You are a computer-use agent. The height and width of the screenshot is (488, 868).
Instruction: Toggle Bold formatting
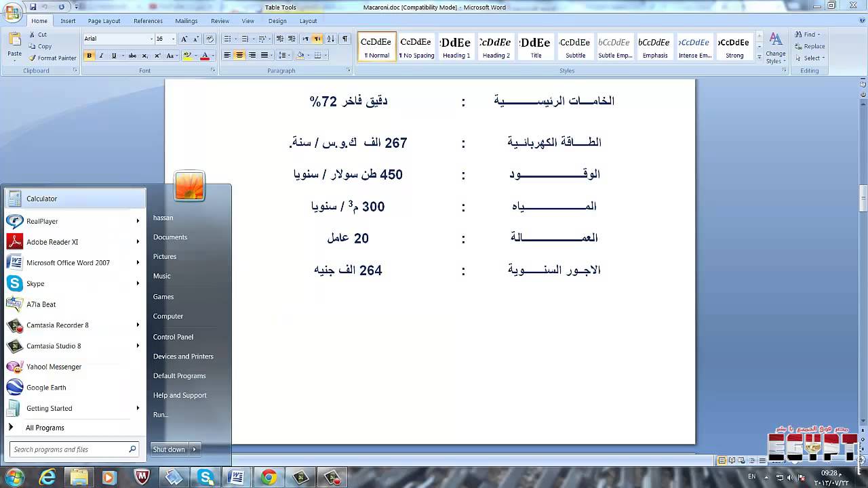[x=89, y=56]
